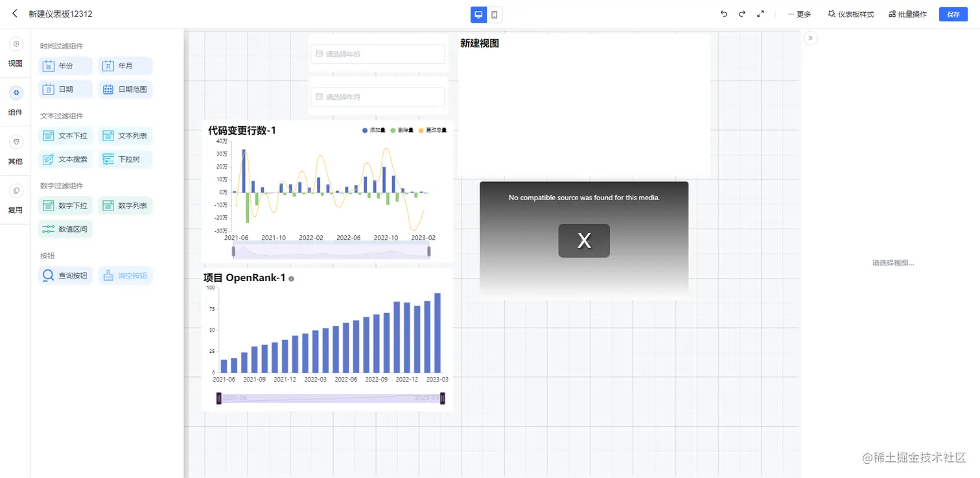
Task: Click the 保存 save button
Action: click(953, 14)
